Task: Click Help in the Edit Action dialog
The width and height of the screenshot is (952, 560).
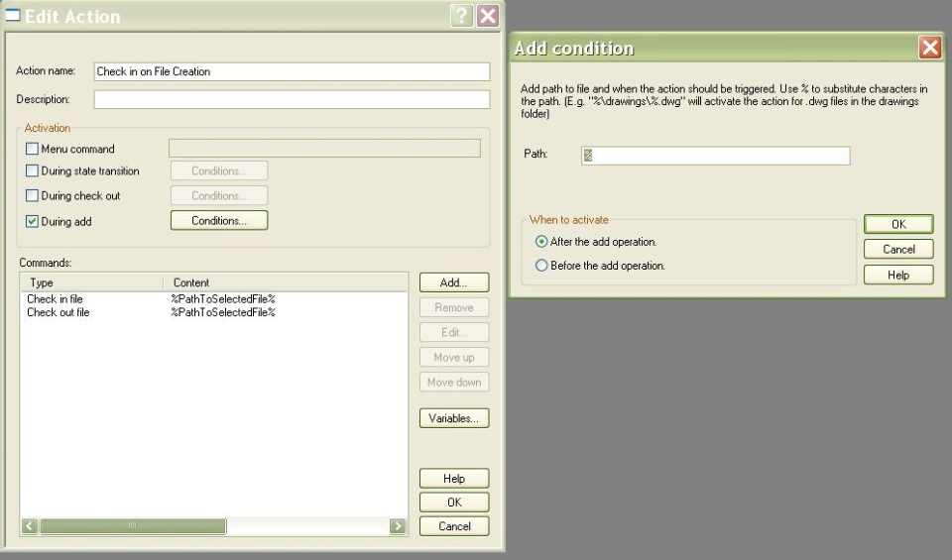Action: pyautogui.click(x=454, y=479)
